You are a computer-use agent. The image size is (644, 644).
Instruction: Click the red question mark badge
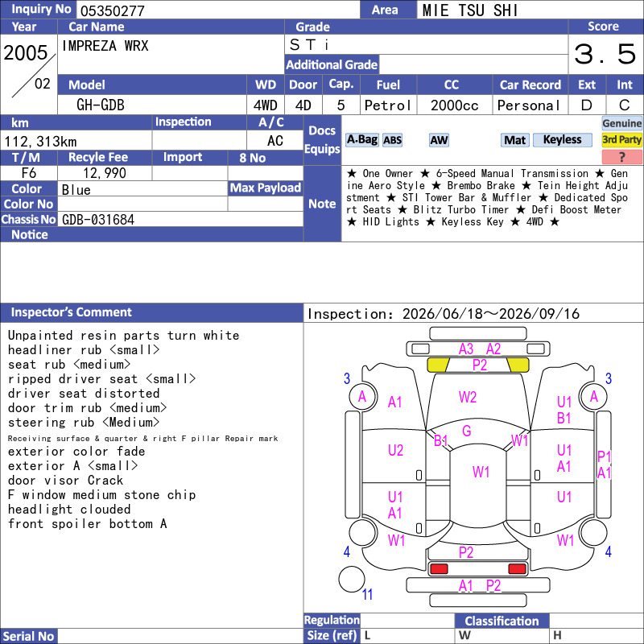point(621,157)
